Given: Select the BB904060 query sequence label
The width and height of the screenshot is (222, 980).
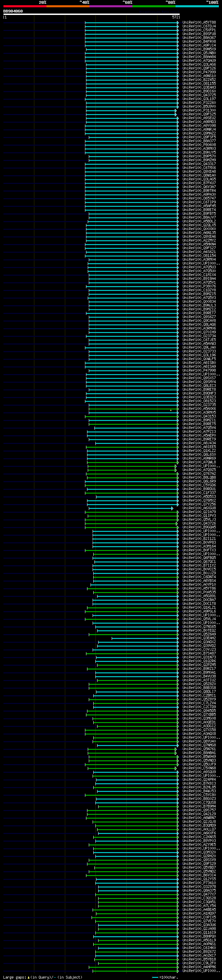Looking at the screenshot, I should 13,11.
